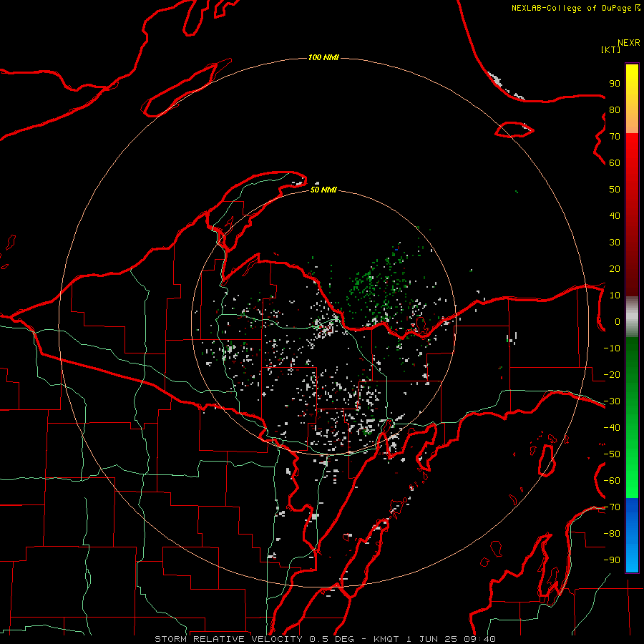Click the -60 value on the velocity scale
Viewport: 644px width, 644px height.
point(612,481)
